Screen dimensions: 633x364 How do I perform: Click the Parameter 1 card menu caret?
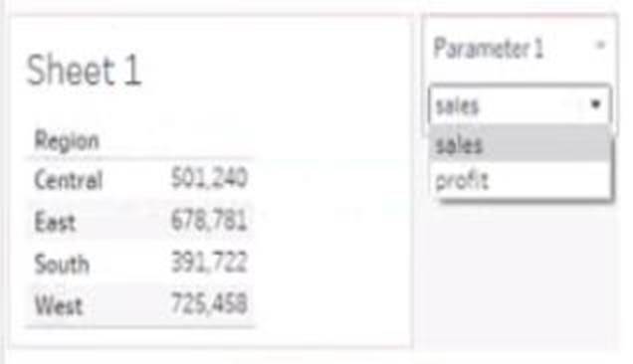click(x=601, y=45)
